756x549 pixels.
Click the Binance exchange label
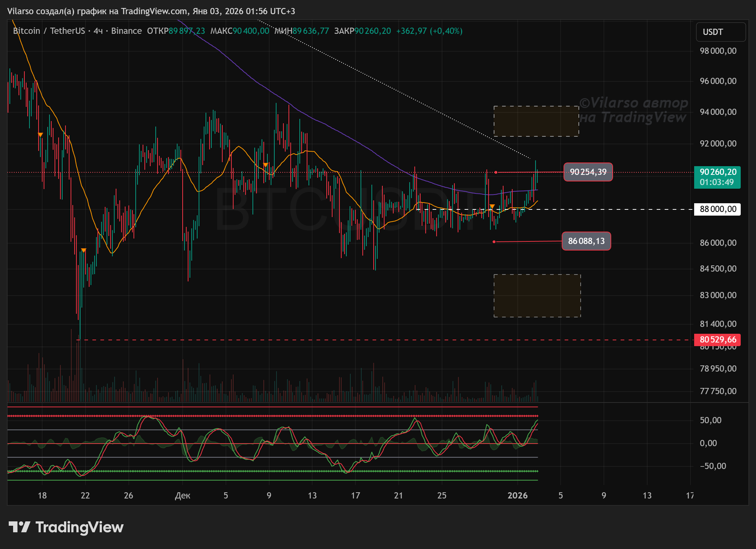tap(126, 31)
